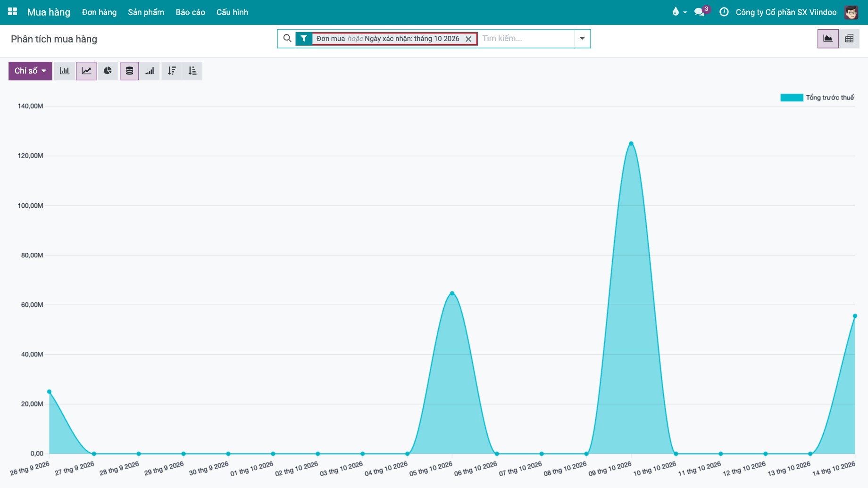This screenshot has width=868, height=488.
Task: Expand the search options dropdown arrow
Action: (582, 39)
